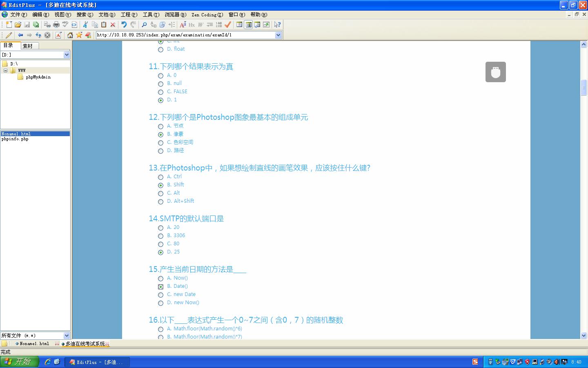Click the Save diskette icon
This screenshot has height=368, width=588.
[x=27, y=25]
